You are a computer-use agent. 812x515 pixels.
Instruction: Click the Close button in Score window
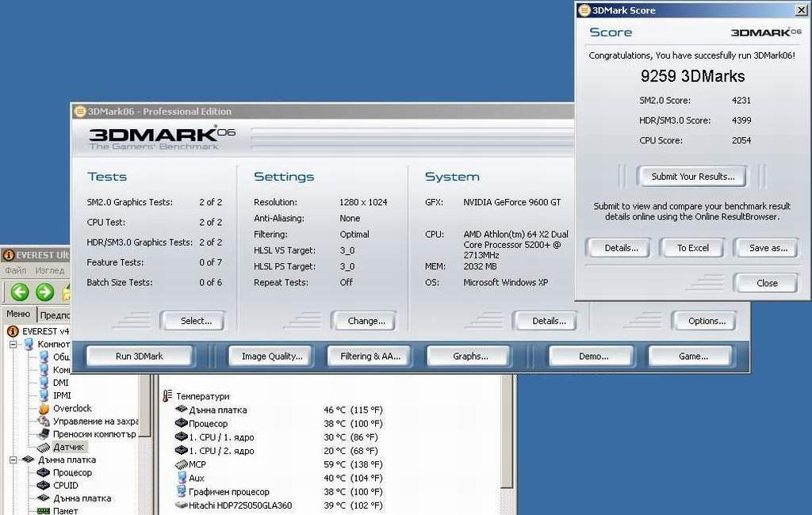pos(767,283)
